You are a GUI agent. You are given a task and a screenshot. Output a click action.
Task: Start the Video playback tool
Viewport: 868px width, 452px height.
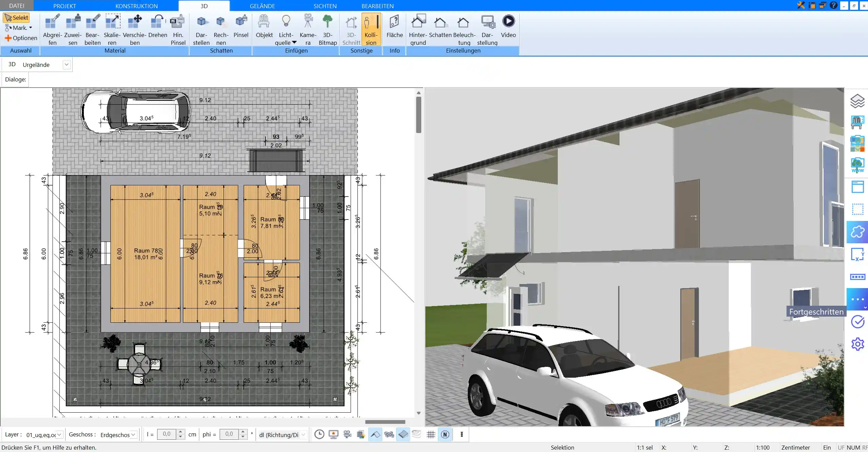508,26
